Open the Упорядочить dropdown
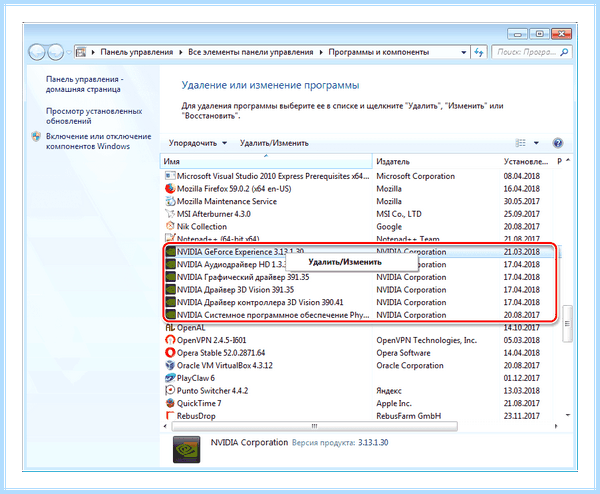This screenshot has width=600, height=494. tap(197, 143)
